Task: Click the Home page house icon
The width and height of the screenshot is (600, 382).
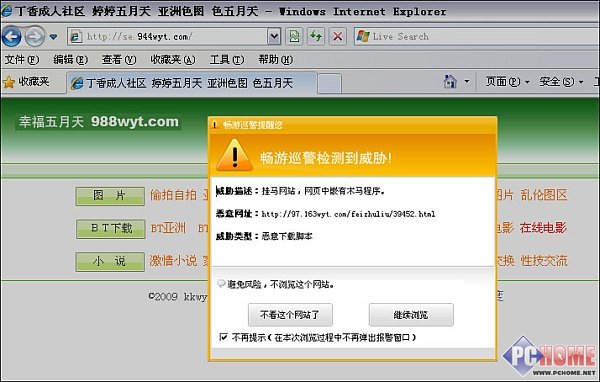Action: (x=450, y=82)
